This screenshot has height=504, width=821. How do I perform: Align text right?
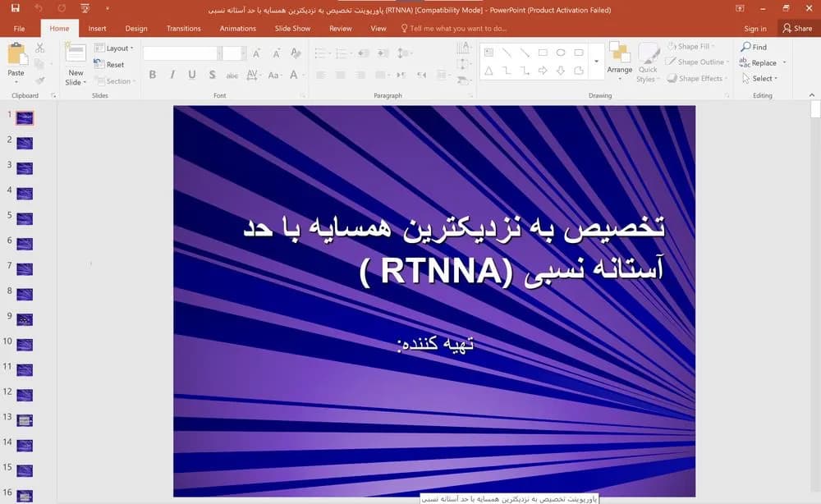tap(360, 76)
